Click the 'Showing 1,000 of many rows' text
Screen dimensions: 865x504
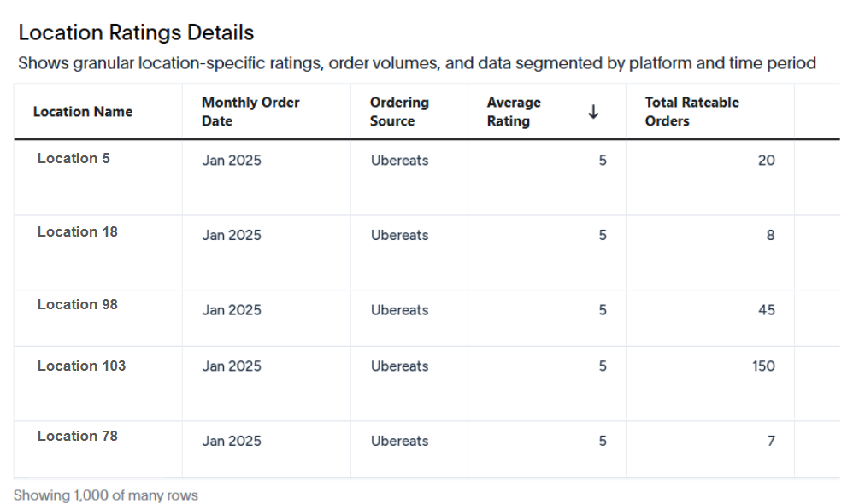point(105,495)
